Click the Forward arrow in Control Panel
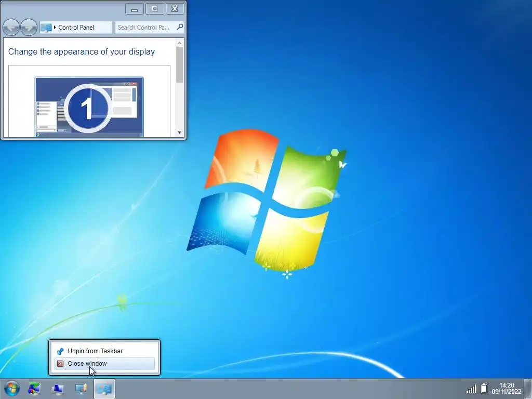 pos(29,28)
